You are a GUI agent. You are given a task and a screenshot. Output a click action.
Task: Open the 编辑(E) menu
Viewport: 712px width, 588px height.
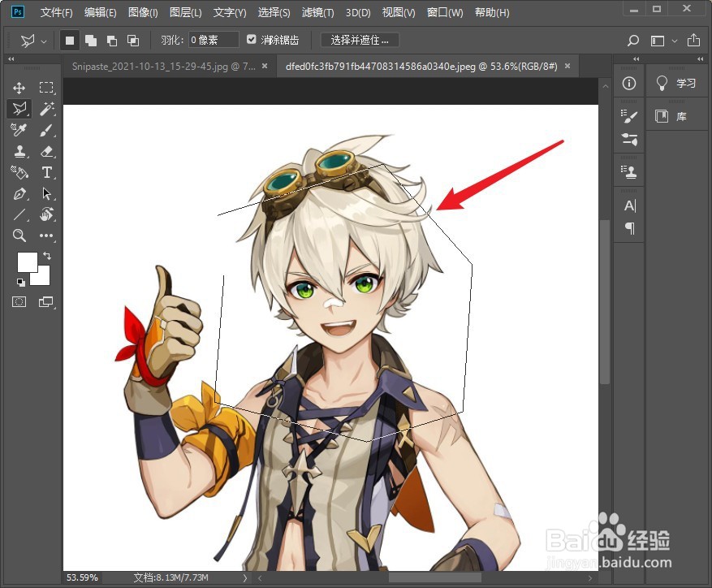pos(101,13)
